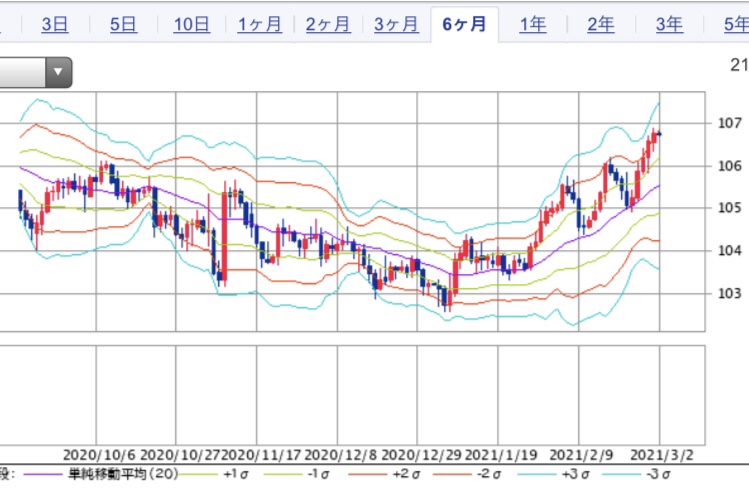Show the 1年 chart range
Viewport: 749px width, 497px height.
(533, 24)
